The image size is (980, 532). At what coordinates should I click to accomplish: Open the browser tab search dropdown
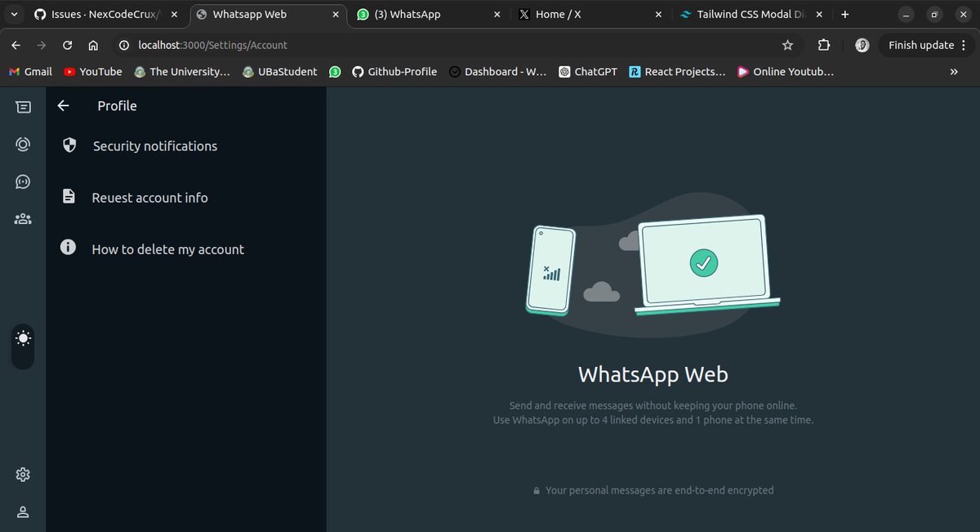(x=13, y=14)
